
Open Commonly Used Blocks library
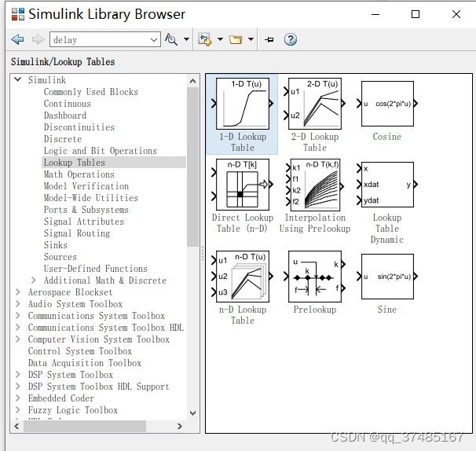[x=91, y=92]
